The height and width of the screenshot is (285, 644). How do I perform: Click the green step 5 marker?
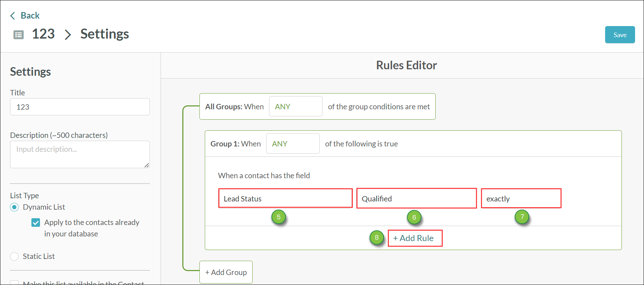(x=279, y=217)
